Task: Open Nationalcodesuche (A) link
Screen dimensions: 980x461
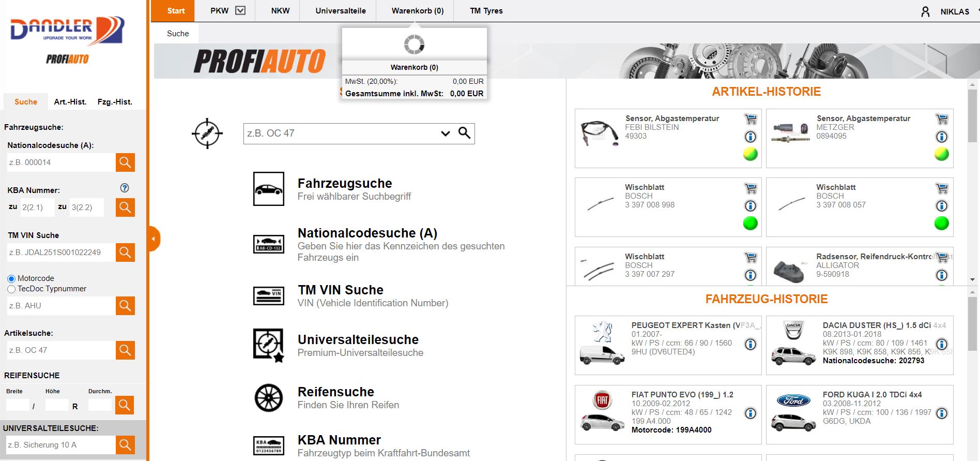Action: (367, 233)
